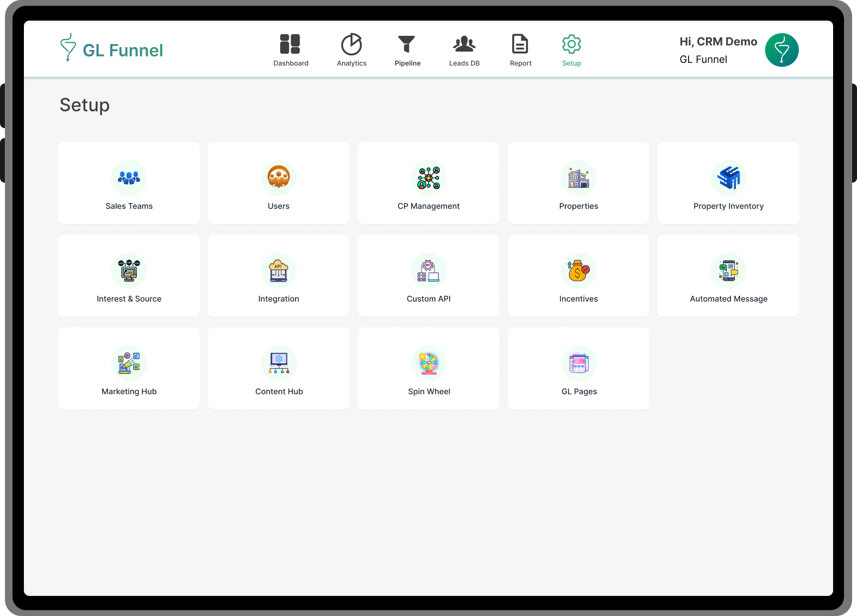Go to the Dashboard nav label
The height and width of the screenshot is (616, 857).
tap(291, 63)
